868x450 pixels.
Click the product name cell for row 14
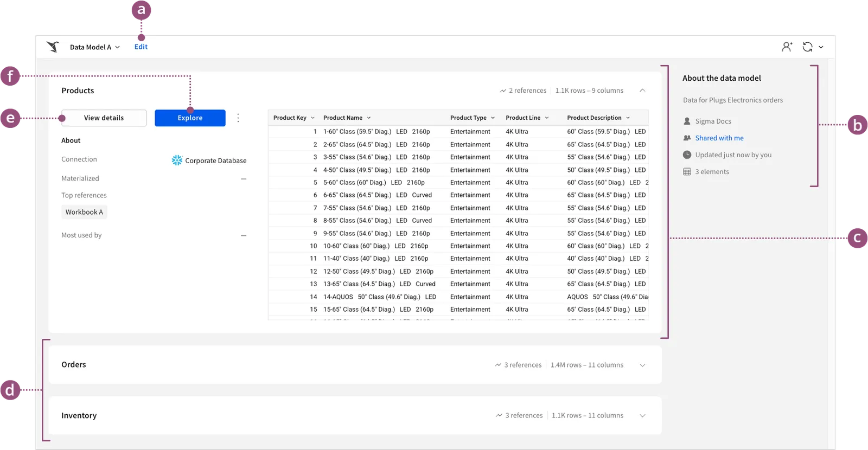[380, 297]
